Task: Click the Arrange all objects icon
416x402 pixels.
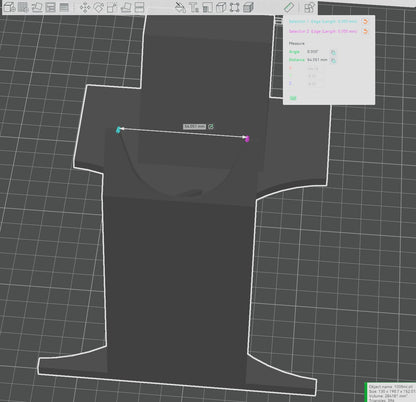Action: click(x=50, y=7)
